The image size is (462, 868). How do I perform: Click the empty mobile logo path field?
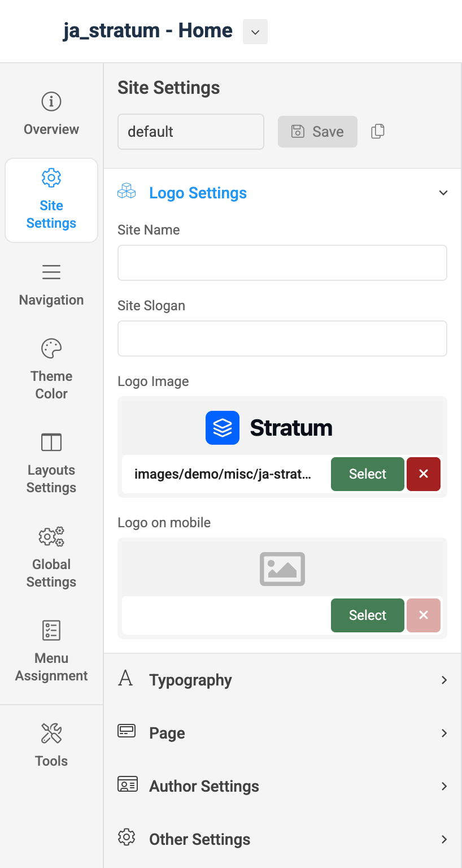[226, 615]
